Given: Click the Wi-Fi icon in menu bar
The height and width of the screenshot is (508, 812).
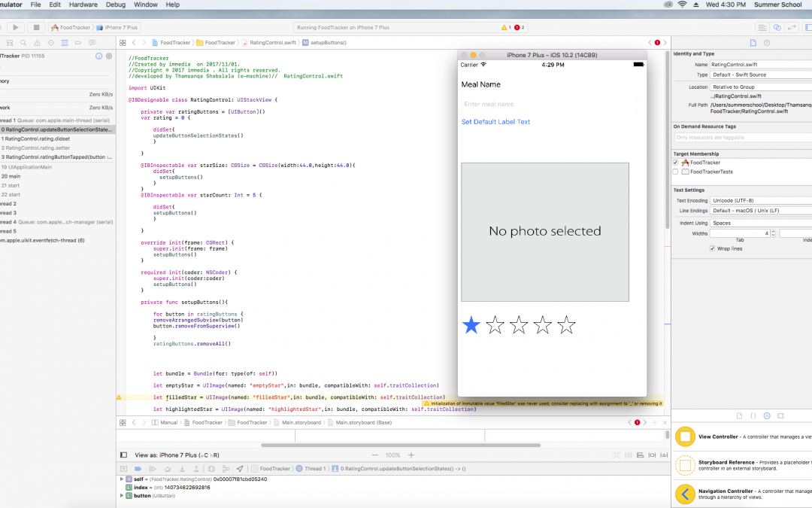Looking at the screenshot, I should pos(682,5).
